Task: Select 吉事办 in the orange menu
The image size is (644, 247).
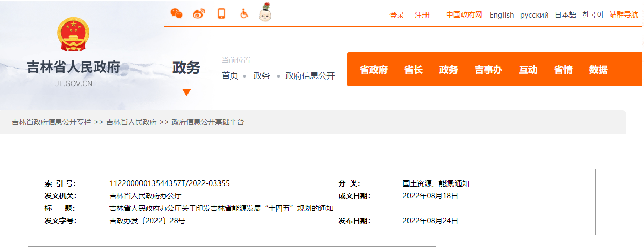Action: (x=488, y=70)
